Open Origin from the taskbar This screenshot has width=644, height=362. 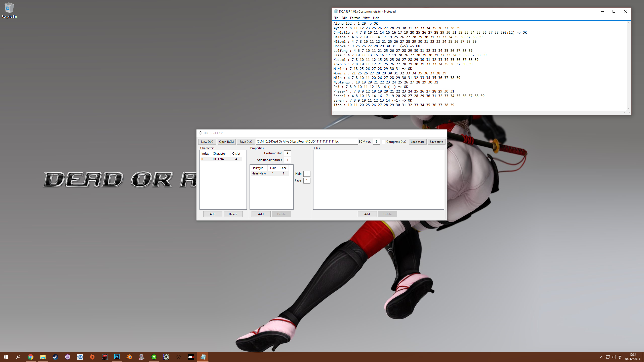click(92, 357)
